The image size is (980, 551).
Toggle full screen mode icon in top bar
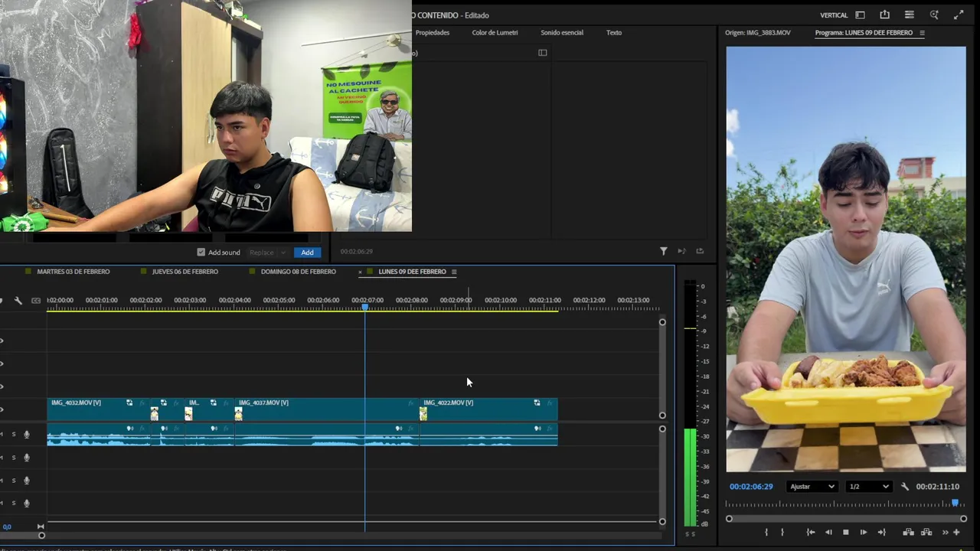[x=959, y=15]
